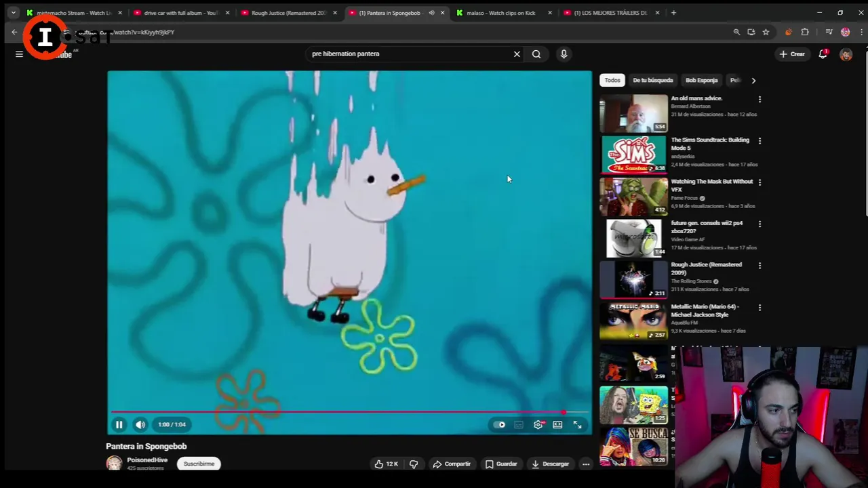Select the 'De tu búsqueda' filter chip
The width and height of the screenshot is (868, 488).
[x=652, y=81]
